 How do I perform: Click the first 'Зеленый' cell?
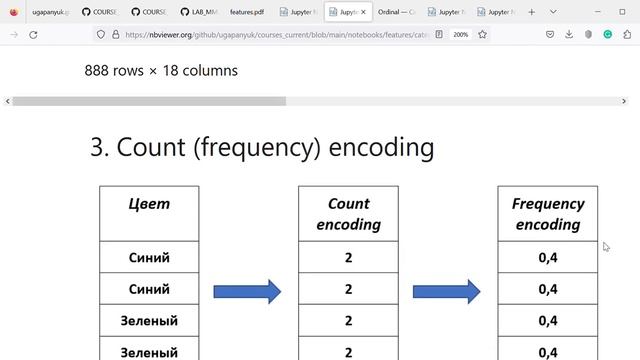(149, 320)
